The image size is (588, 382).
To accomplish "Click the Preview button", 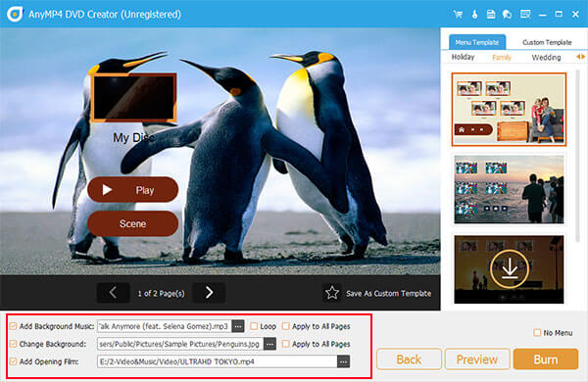I will pyautogui.click(x=477, y=359).
